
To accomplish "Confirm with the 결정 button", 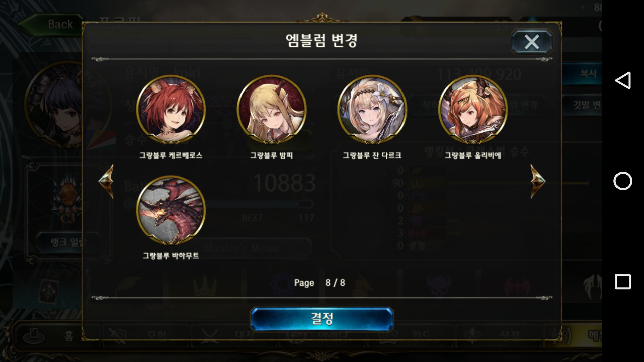I will [322, 319].
